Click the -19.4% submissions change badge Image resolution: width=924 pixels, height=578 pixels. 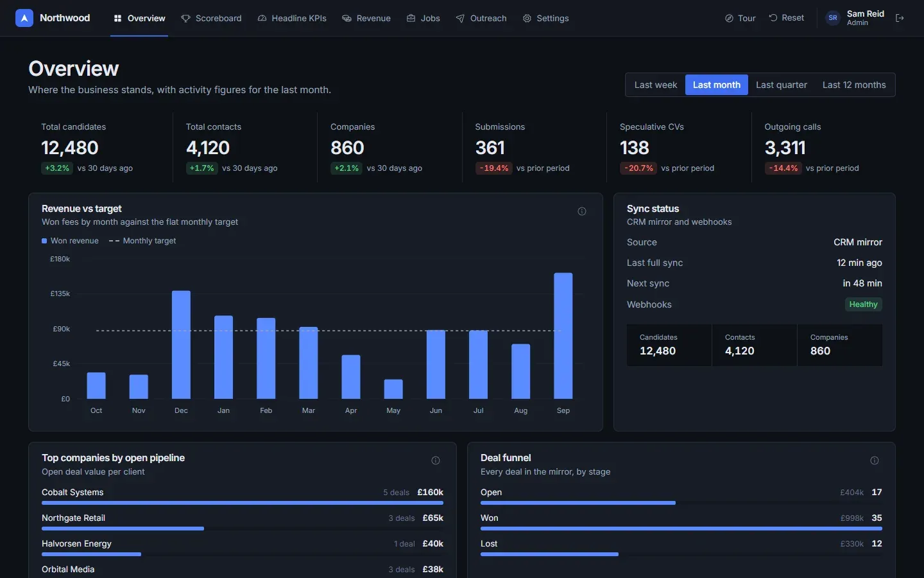click(493, 168)
